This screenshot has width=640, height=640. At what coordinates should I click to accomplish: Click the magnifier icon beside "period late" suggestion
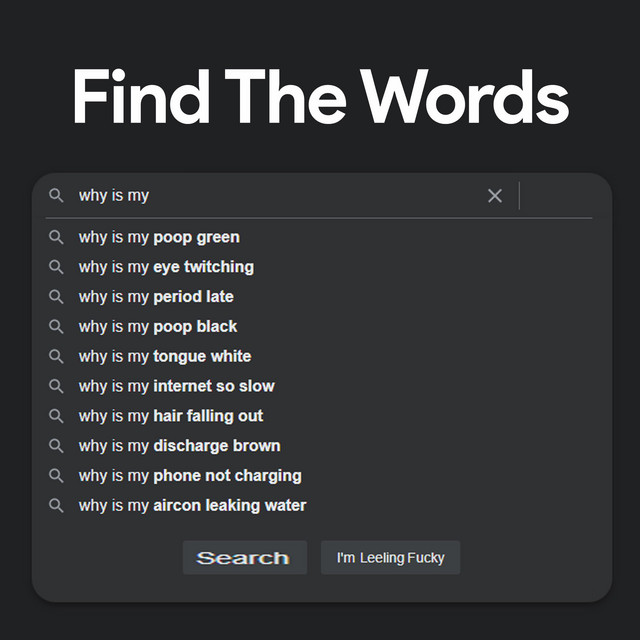coord(57,297)
